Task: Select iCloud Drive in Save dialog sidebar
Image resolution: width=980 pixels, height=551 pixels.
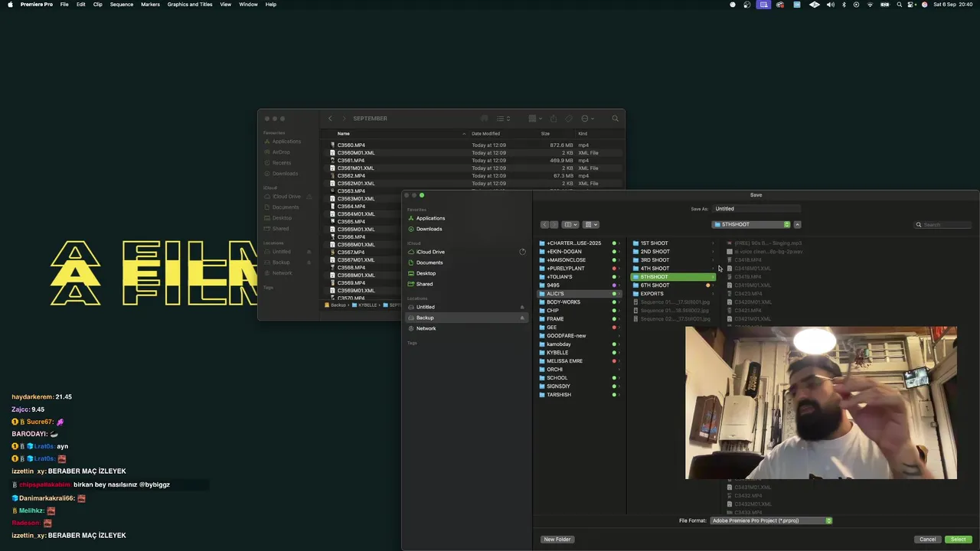Action: pyautogui.click(x=430, y=252)
